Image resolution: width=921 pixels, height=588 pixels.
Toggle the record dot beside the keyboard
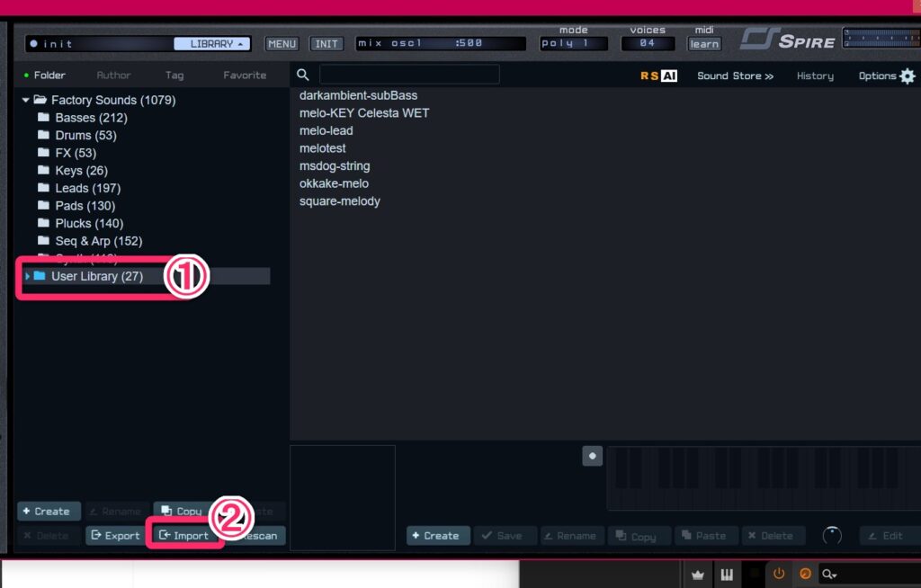point(592,456)
